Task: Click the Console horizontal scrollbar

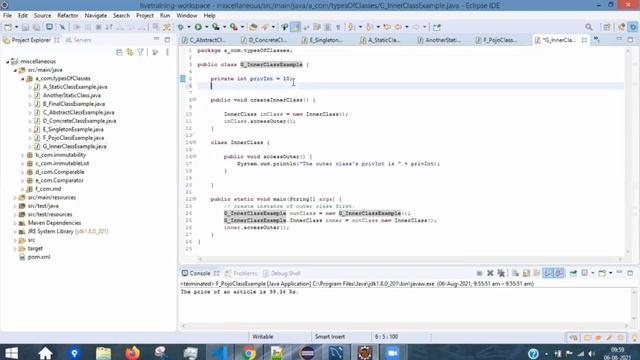Action: [x=404, y=326]
